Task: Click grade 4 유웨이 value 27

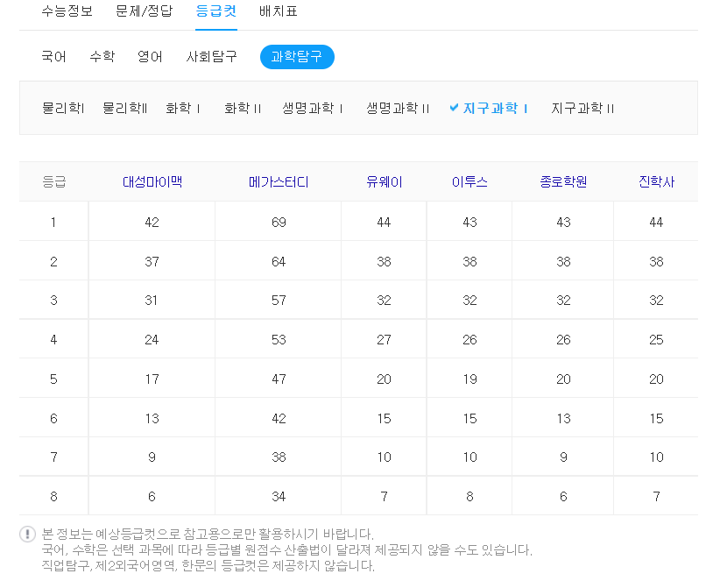Action: (x=384, y=340)
